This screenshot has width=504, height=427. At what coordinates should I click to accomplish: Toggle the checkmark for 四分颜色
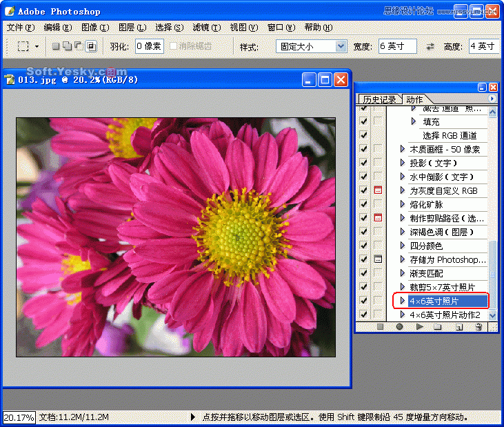(x=364, y=246)
